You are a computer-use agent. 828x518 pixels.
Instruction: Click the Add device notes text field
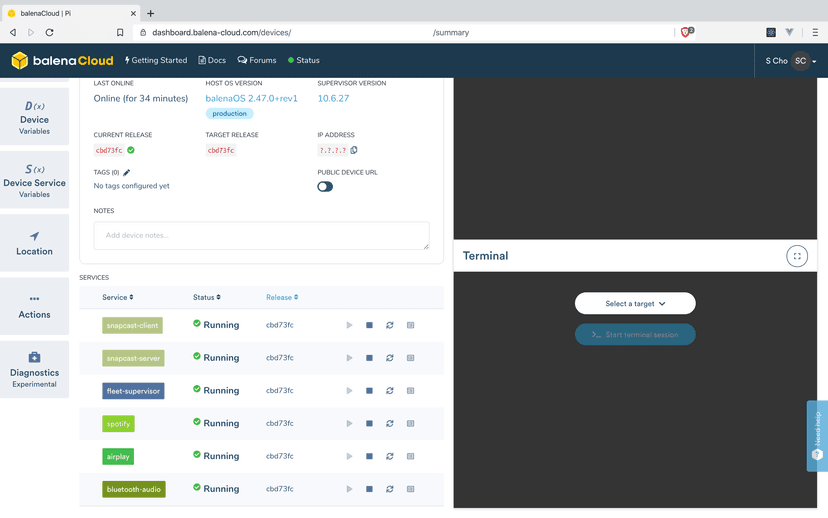coord(261,235)
